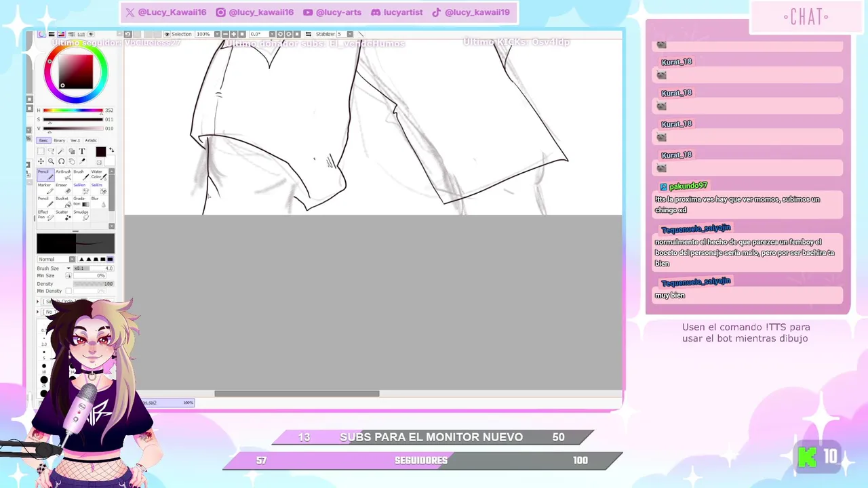Select the Shape tool
The width and height of the screenshot is (868, 488).
(x=71, y=151)
